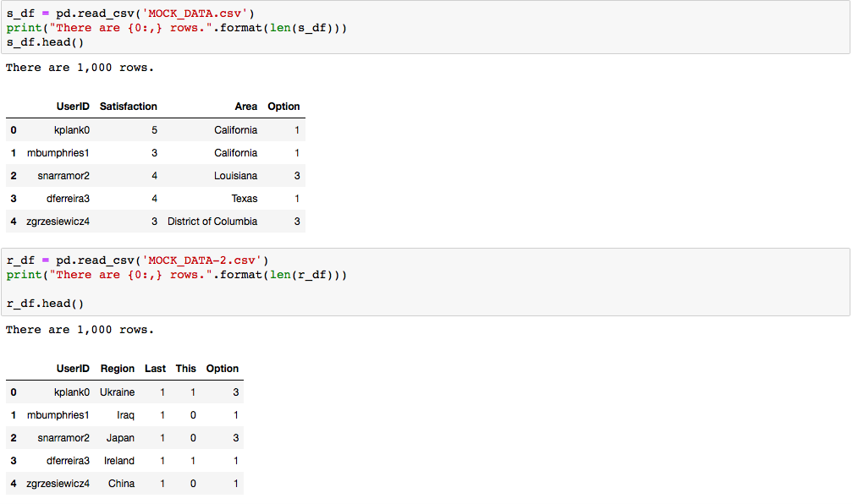Click the Region column header
Image resolution: width=853 pixels, height=504 pixels.
(x=118, y=368)
